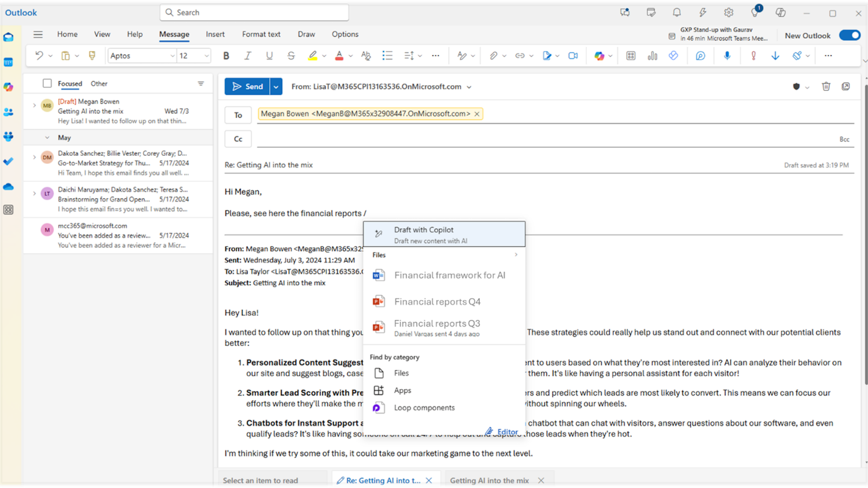The width and height of the screenshot is (868, 488).
Task: Toggle bold formatting
Action: [226, 56]
